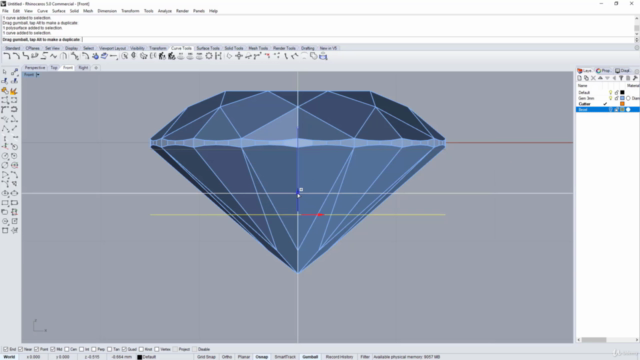Select the Cutter layer row

[607, 104]
